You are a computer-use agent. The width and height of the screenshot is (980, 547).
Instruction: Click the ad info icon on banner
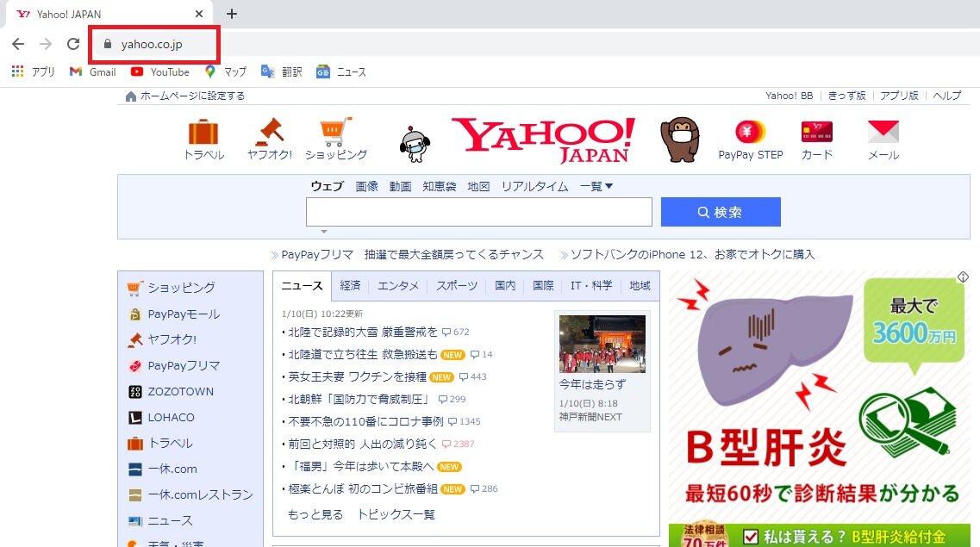click(x=963, y=277)
